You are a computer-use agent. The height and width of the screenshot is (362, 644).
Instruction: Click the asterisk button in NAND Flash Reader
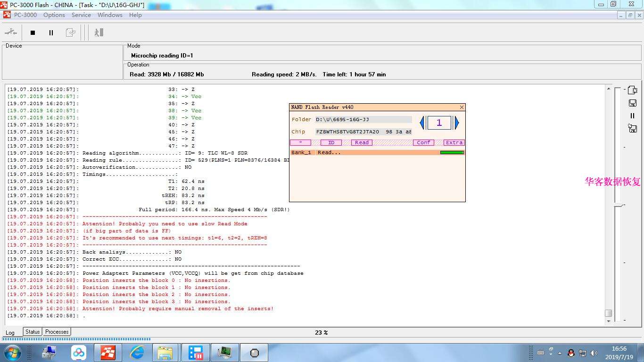coord(300,142)
